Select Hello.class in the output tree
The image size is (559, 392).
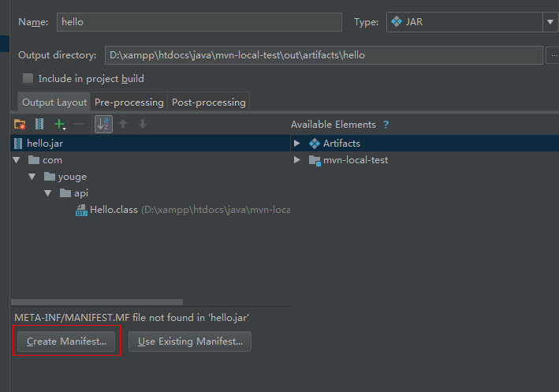tap(114, 210)
